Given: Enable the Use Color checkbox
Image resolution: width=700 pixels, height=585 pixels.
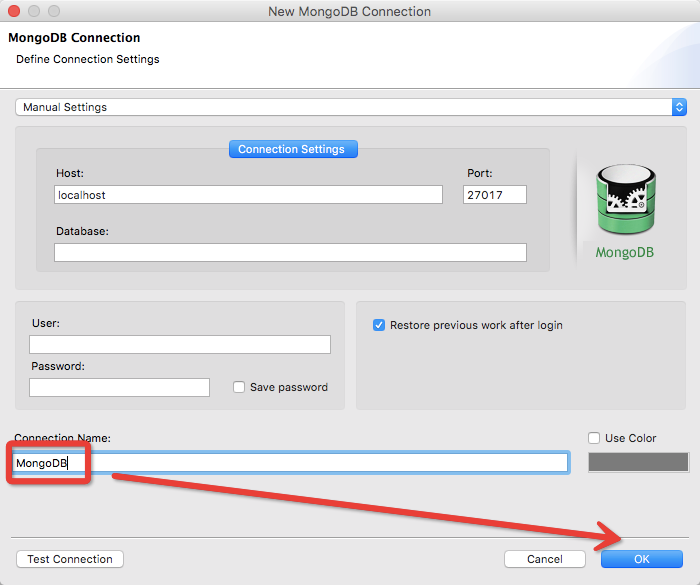Looking at the screenshot, I should [594, 438].
